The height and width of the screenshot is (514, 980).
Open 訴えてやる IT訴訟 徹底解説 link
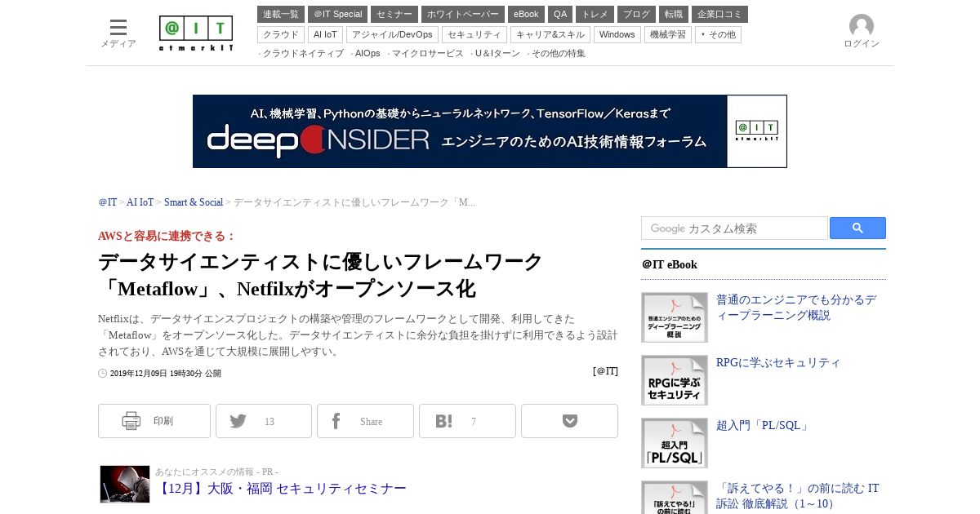(798, 496)
